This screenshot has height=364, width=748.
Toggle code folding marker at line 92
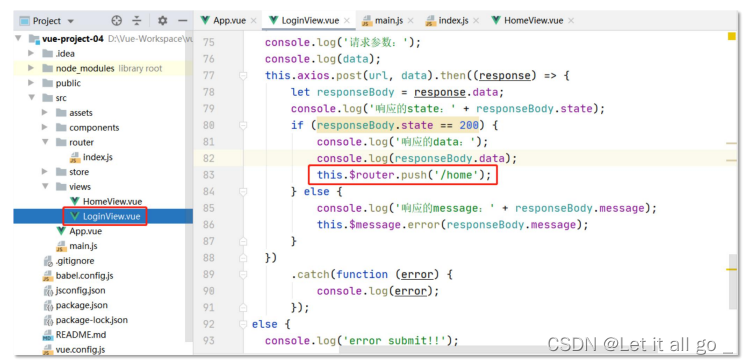point(244,324)
